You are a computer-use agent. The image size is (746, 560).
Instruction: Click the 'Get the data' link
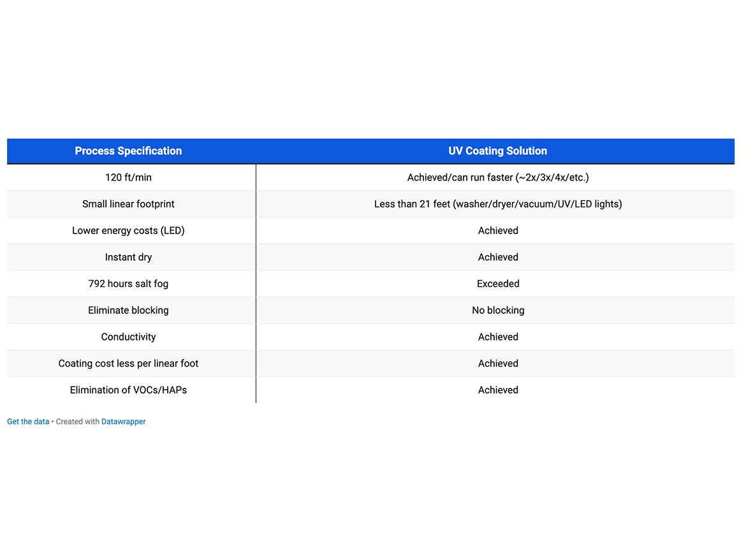pyautogui.click(x=28, y=422)
